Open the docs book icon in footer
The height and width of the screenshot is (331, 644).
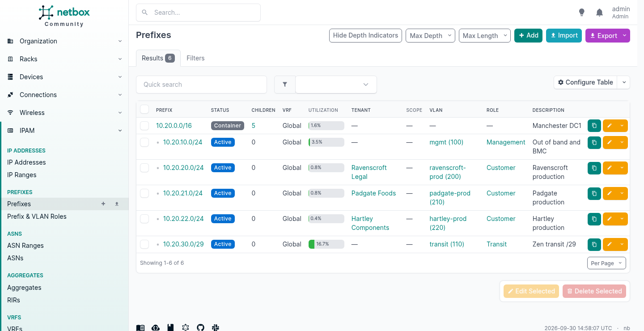pos(140,328)
